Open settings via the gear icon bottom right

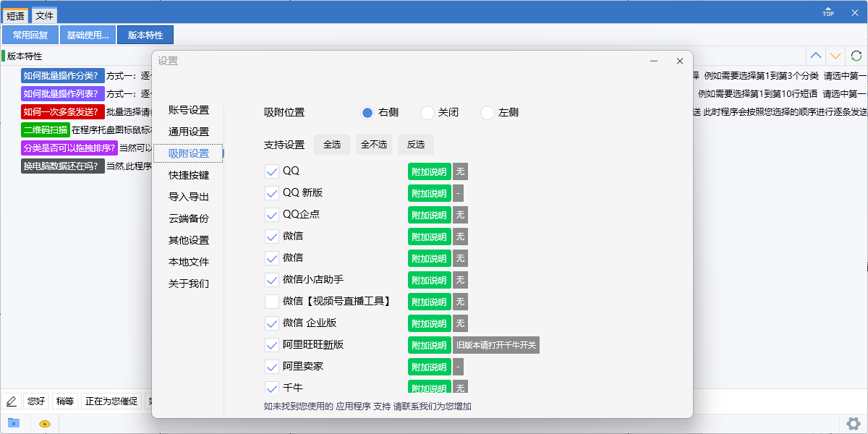pyautogui.click(x=854, y=423)
